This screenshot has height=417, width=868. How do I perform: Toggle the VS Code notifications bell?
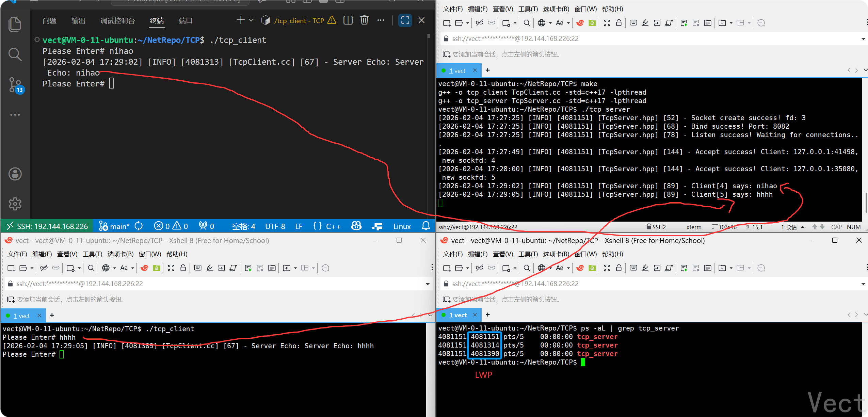426,226
